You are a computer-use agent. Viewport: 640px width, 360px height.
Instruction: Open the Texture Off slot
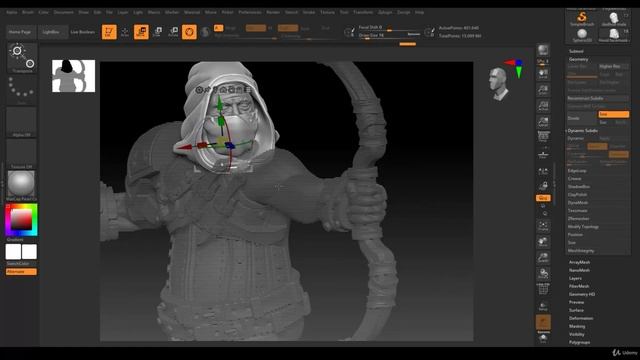coord(22,154)
